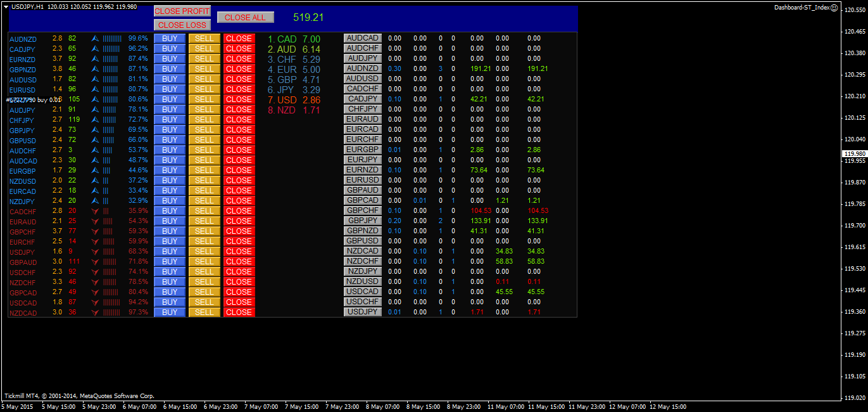Click BUY in the CHFJPY row

[170, 120]
